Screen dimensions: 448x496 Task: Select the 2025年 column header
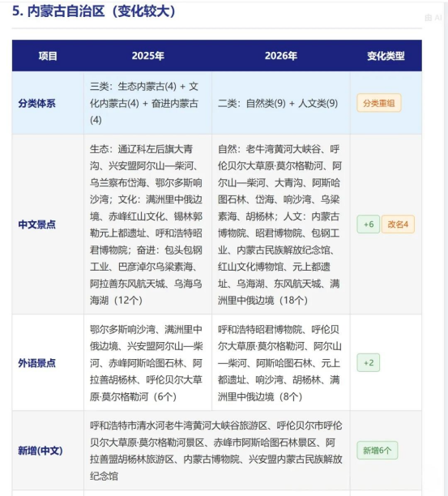click(x=147, y=56)
